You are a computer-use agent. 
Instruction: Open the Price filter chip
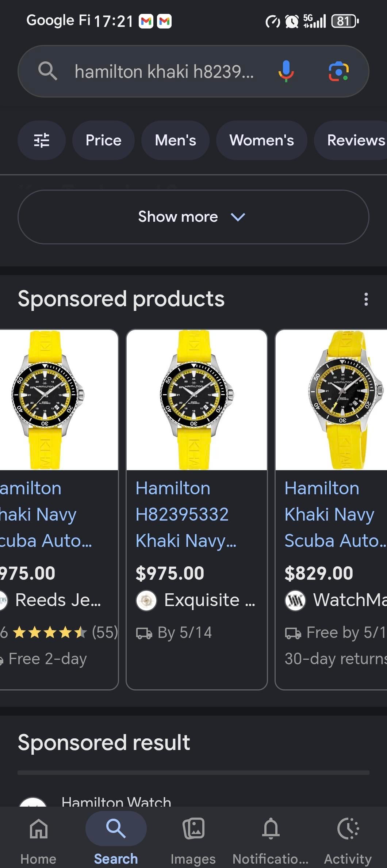point(103,140)
